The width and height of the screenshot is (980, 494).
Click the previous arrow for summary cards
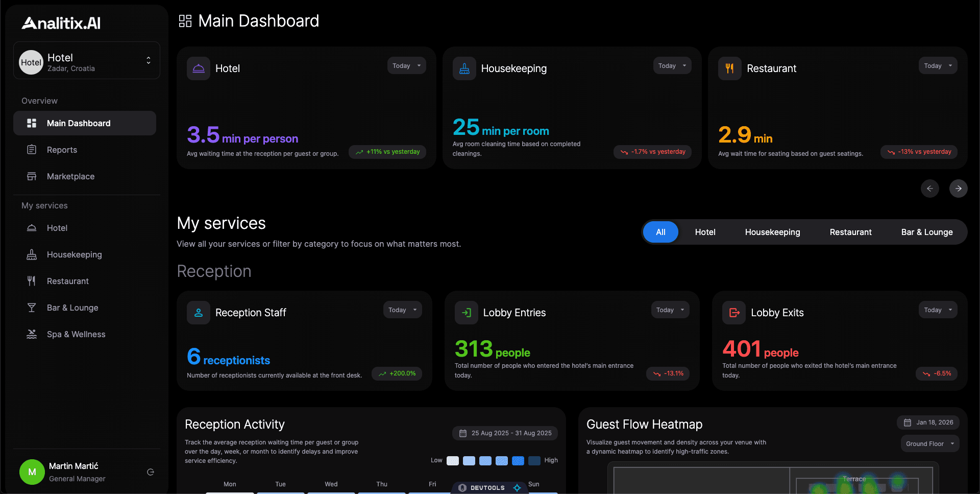pos(929,189)
